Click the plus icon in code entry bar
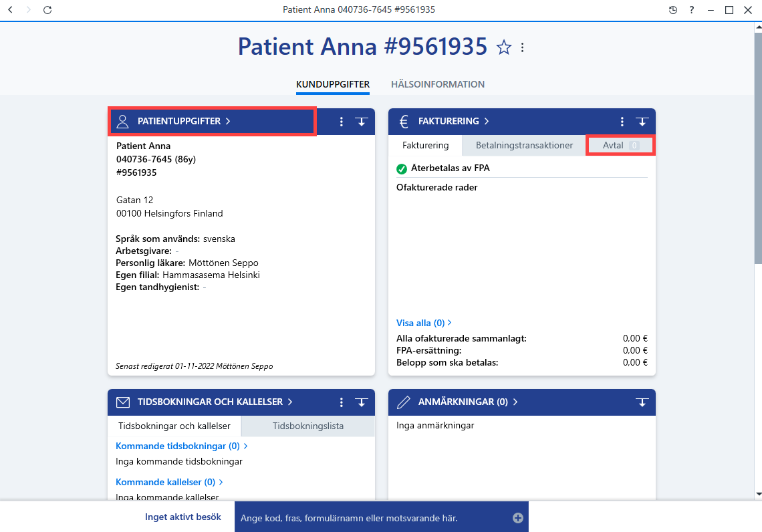 [x=517, y=518]
